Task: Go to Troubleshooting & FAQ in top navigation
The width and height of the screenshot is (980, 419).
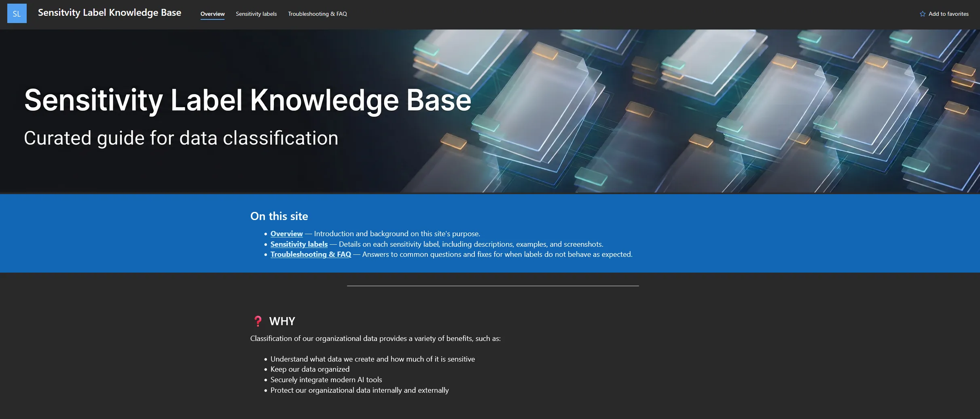Action: click(x=317, y=14)
